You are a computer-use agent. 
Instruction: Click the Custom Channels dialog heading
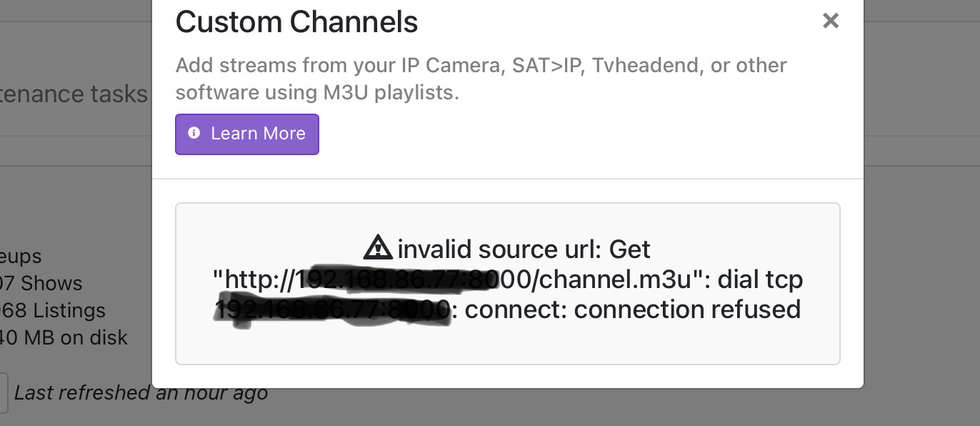(x=296, y=22)
